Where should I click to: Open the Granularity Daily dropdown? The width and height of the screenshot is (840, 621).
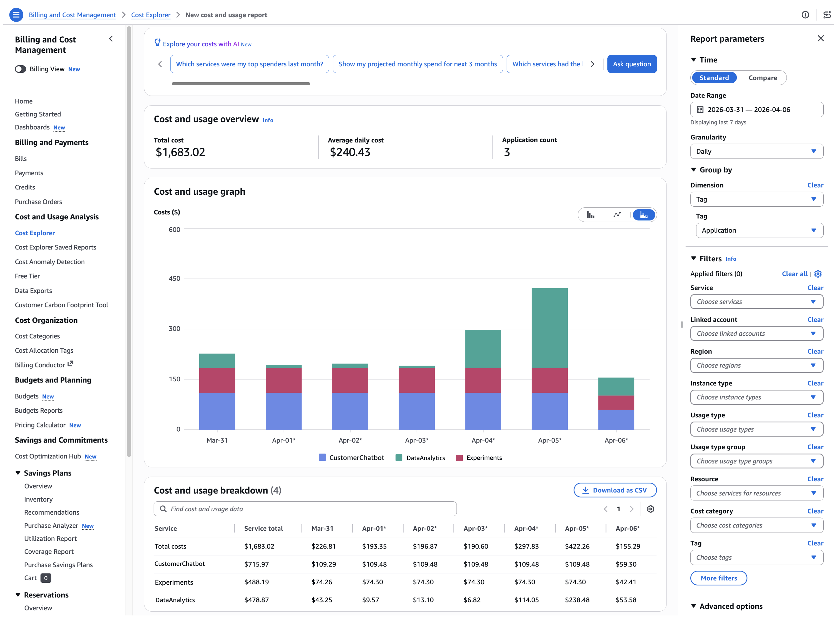coord(756,151)
